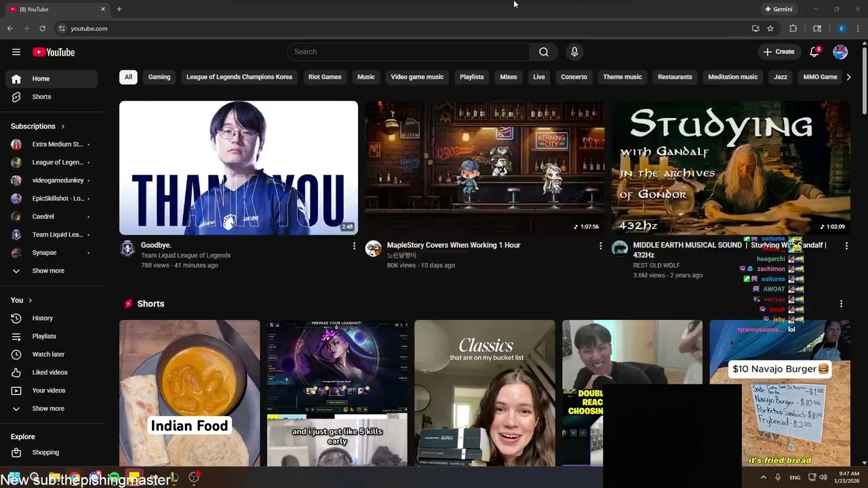Viewport: 868px width, 488px height.
Task: Select the All filter chip
Action: click(x=128, y=77)
